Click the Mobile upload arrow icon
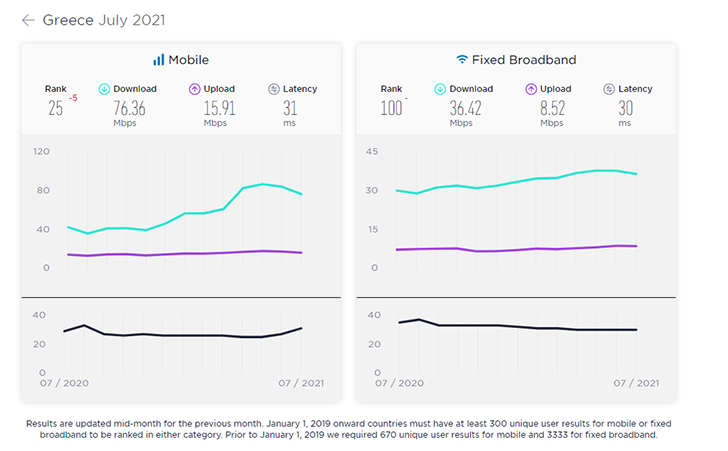The image size is (728, 451). pos(195,89)
